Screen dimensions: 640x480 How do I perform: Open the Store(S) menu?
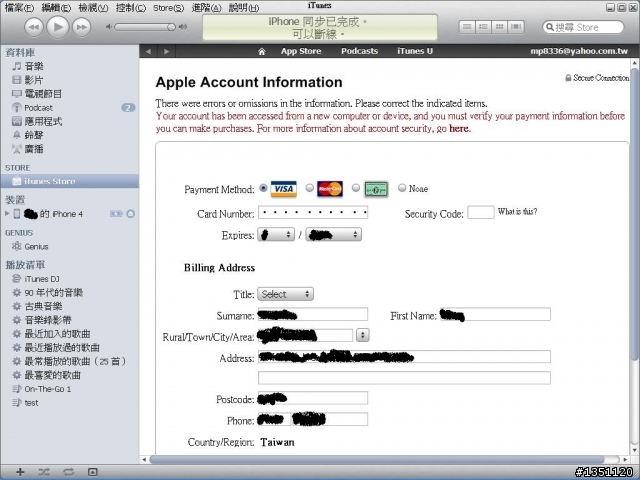169,8
